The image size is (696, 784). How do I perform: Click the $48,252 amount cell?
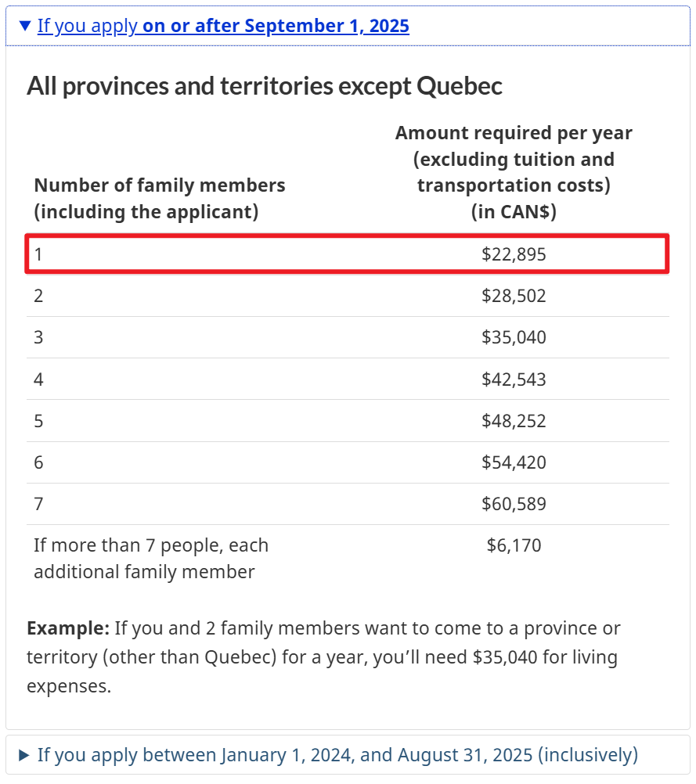tap(514, 421)
